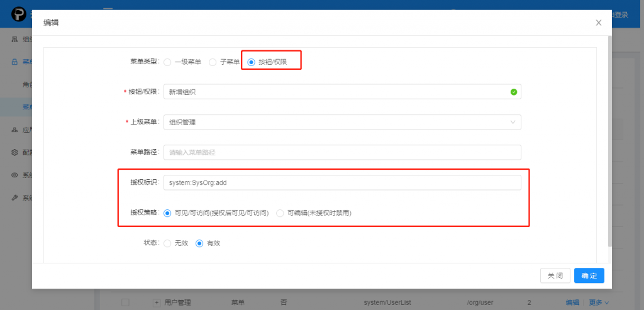
Task: Select the 一级菜单 menu type radio
Action: click(167, 62)
